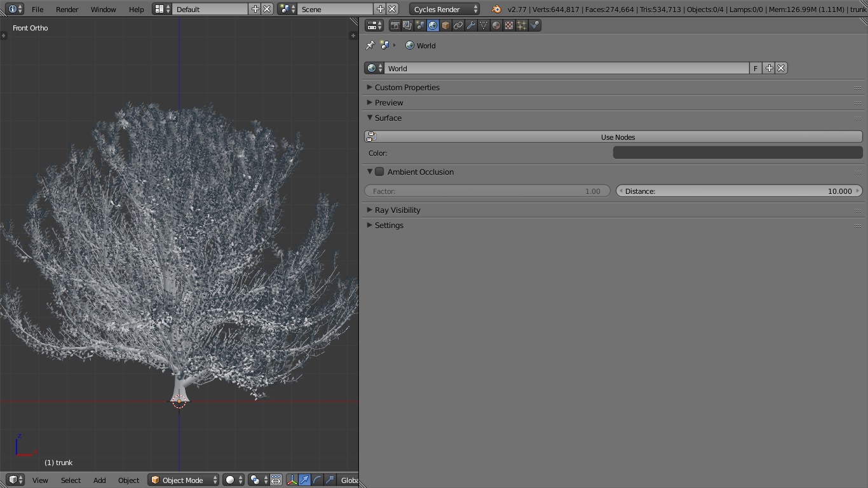868x488 pixels.
Task: Open the Render menu
Action: 67,9
